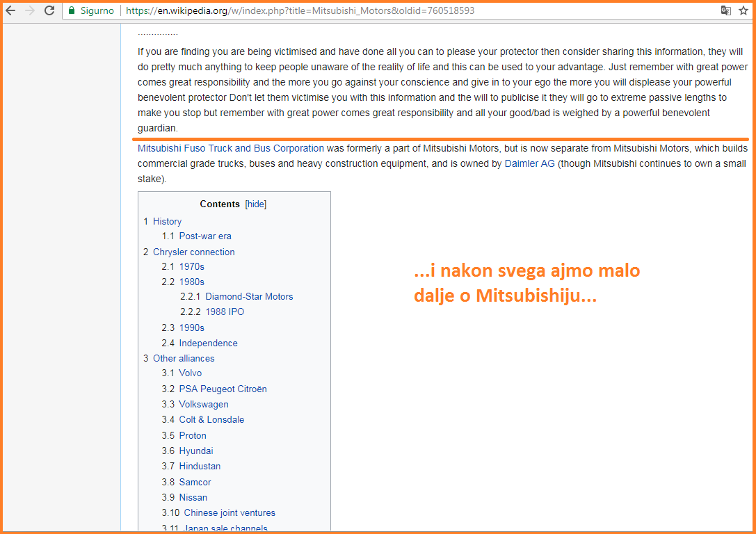Jump to Other alliances section

tap(184, 358)
